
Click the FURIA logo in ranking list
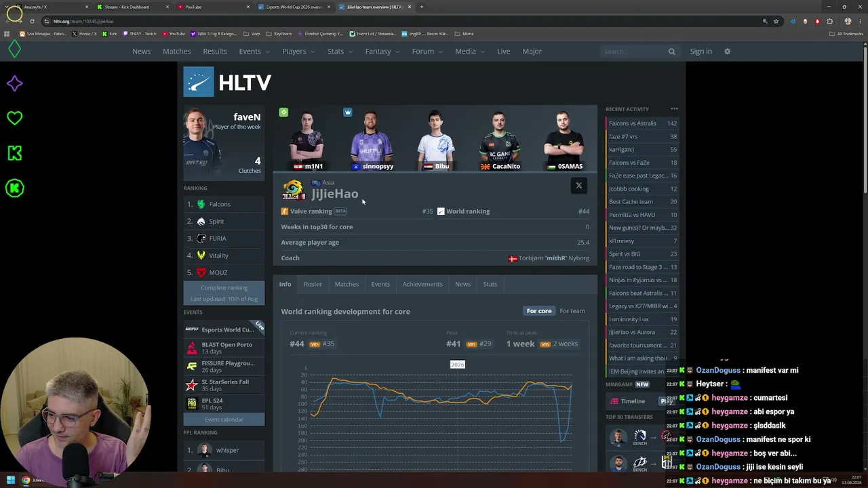[x=201, y=239]
